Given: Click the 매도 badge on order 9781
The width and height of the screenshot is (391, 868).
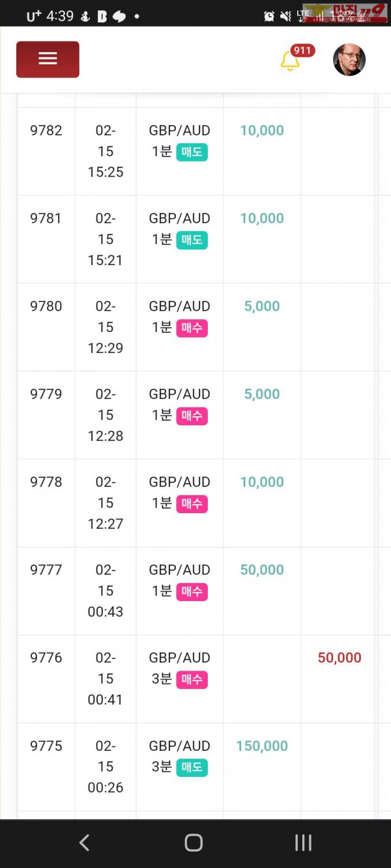Looking at the screenshot, I should [x=192, y=240].
